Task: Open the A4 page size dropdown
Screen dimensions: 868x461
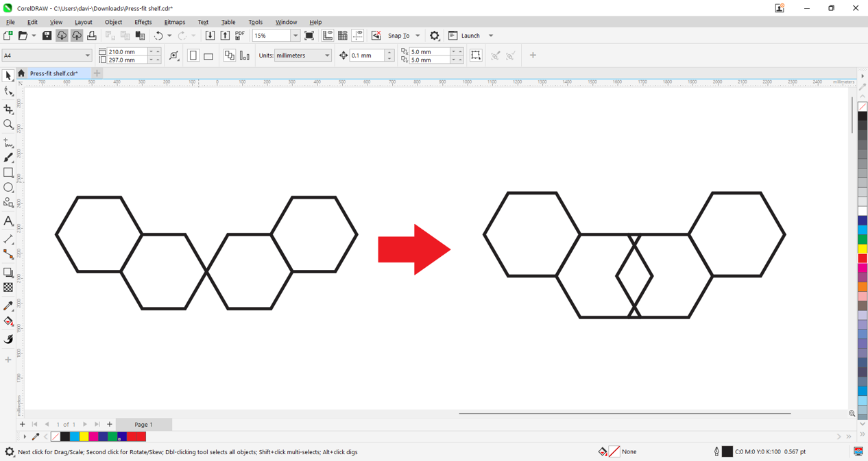Action: (88, 55)
